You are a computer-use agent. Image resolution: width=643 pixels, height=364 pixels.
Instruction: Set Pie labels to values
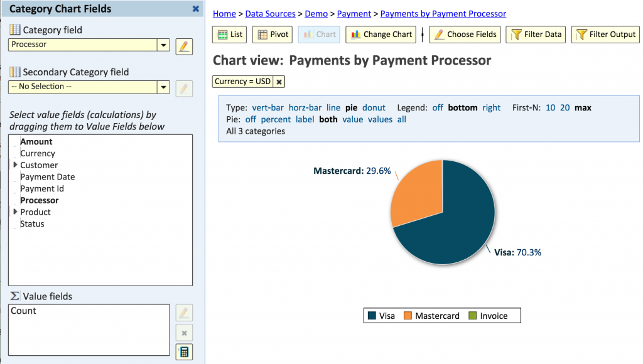coord(380,119)
